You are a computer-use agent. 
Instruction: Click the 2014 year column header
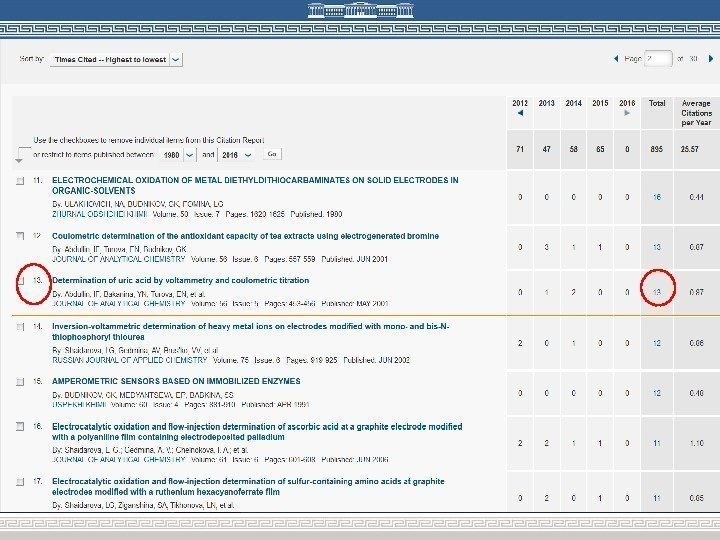[x=574, y=103]
